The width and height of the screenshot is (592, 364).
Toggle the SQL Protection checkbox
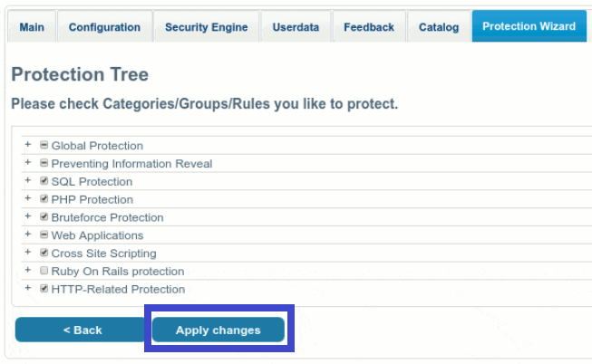44,181
